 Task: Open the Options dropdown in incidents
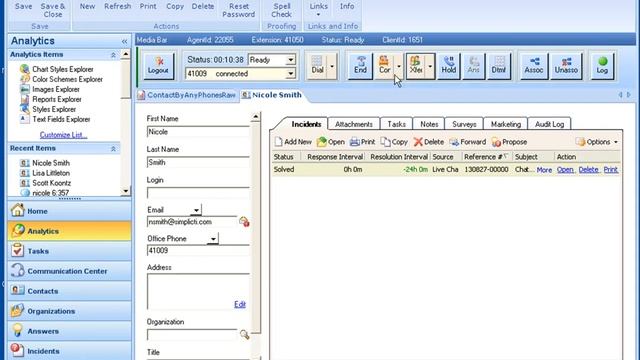click(x=597, y=142)
